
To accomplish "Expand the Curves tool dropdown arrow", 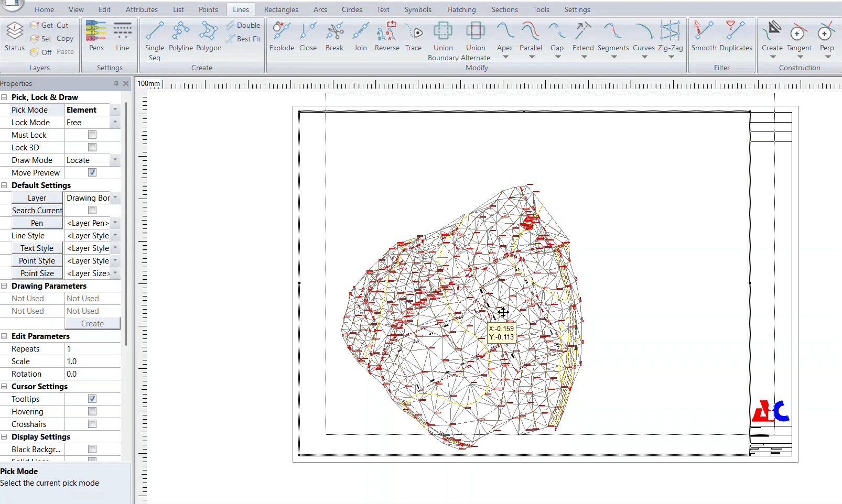I will click(644, 57).
